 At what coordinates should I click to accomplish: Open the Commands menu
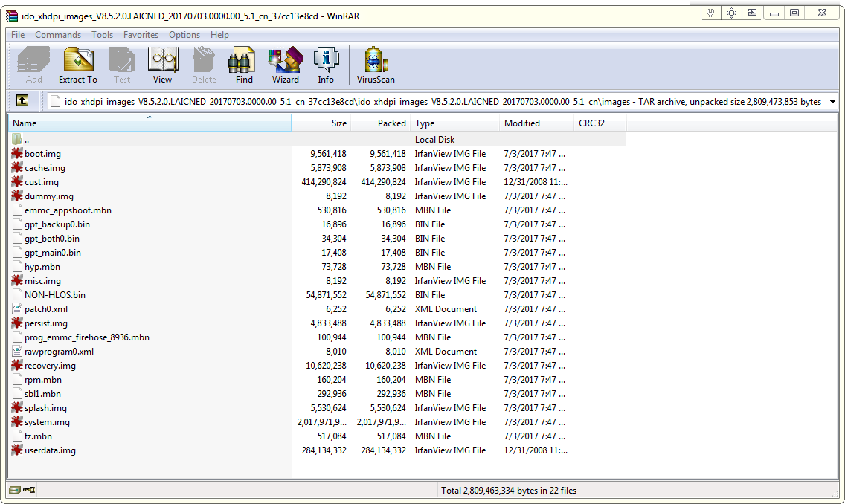pos(58,35)
